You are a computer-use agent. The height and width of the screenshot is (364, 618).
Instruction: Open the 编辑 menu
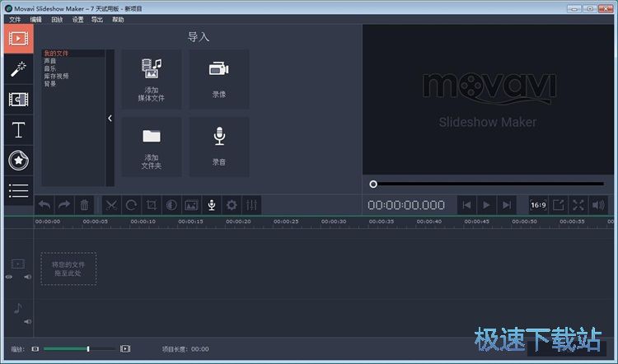coord(36,19)
